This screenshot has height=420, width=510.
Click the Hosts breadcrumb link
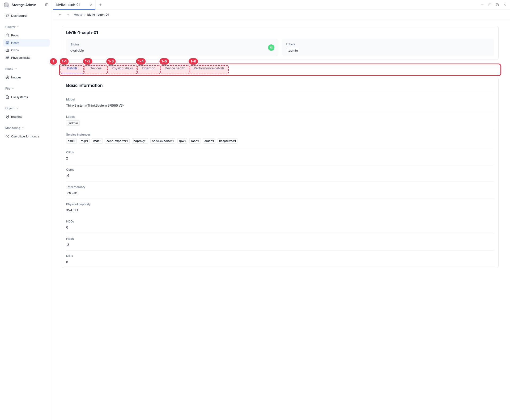[78, 15]
